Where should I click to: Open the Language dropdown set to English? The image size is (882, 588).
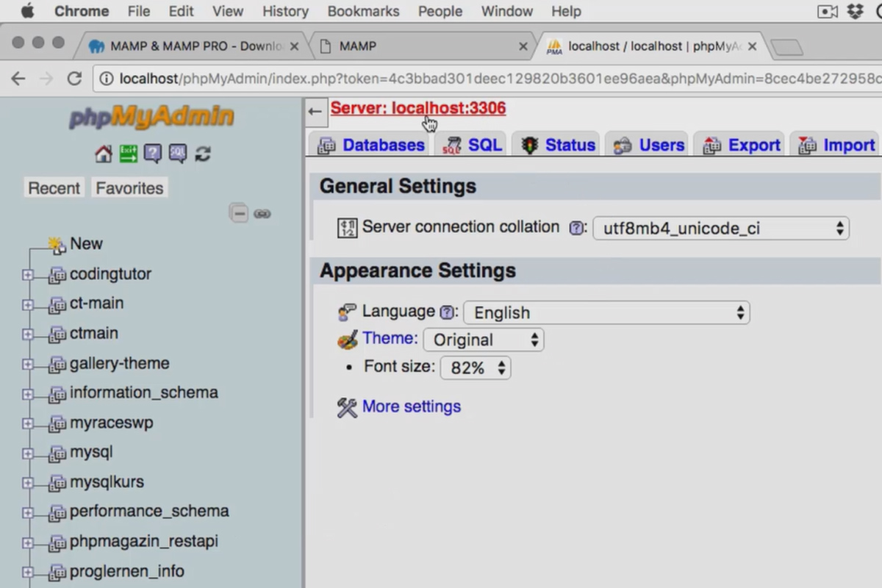click(606, 312)
